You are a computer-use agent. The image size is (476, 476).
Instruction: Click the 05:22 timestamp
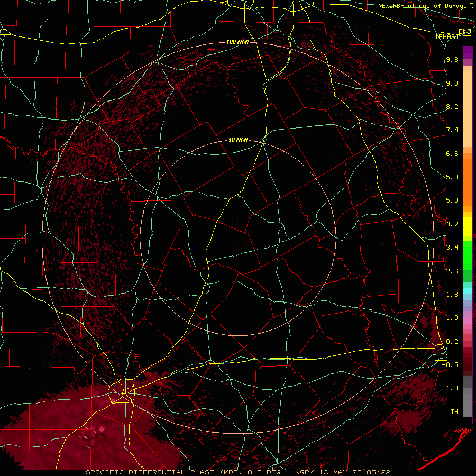379,472
